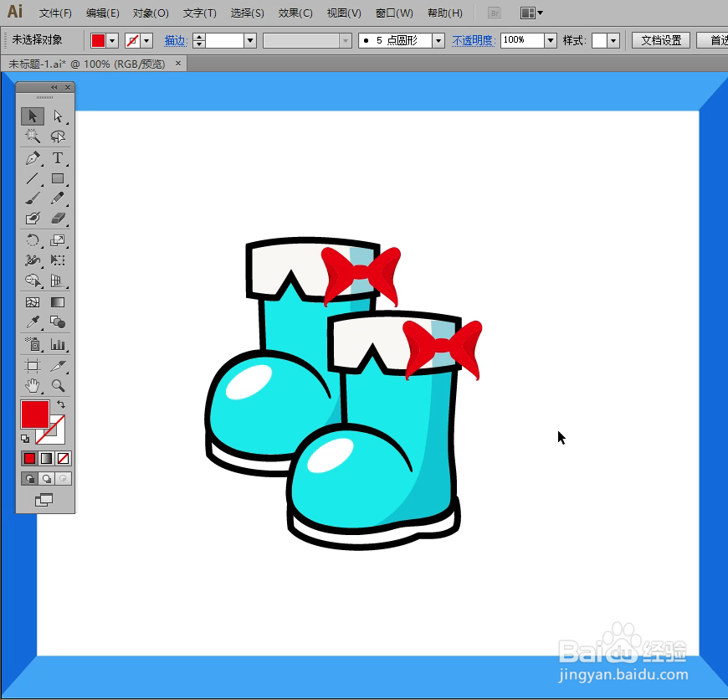The width and height of the screenshot is (728, 700).
Task: Grab the Hand tool
Action: pos(32,386)
